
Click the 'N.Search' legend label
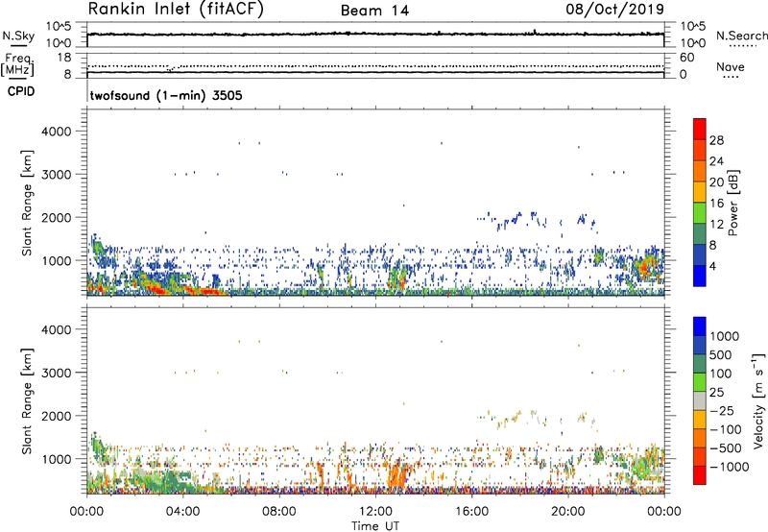[741, 36]
